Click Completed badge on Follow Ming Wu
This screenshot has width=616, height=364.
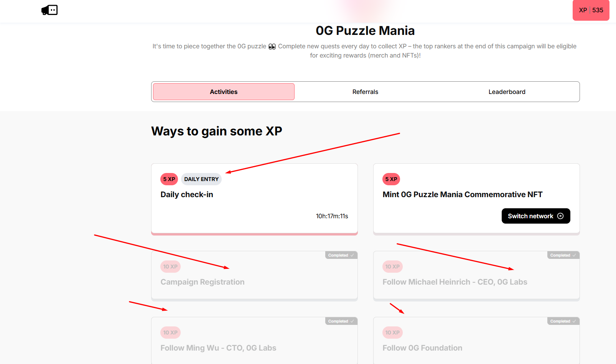coord(341,321)
